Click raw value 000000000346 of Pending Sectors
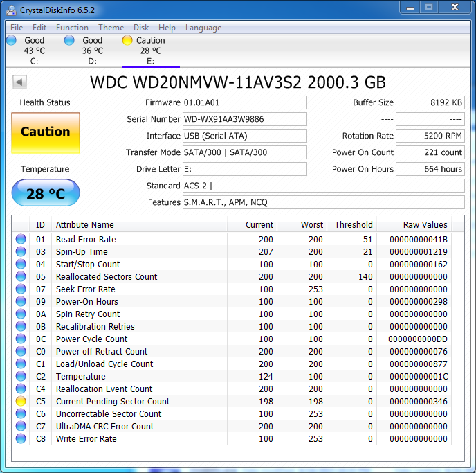Viewport: 476px width, 473px height. point(419,401)
